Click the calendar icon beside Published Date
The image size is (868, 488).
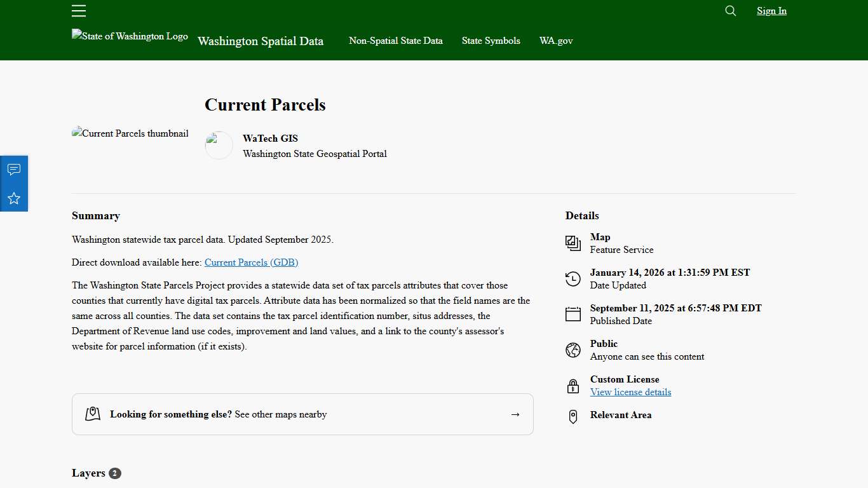click(573, 314)
